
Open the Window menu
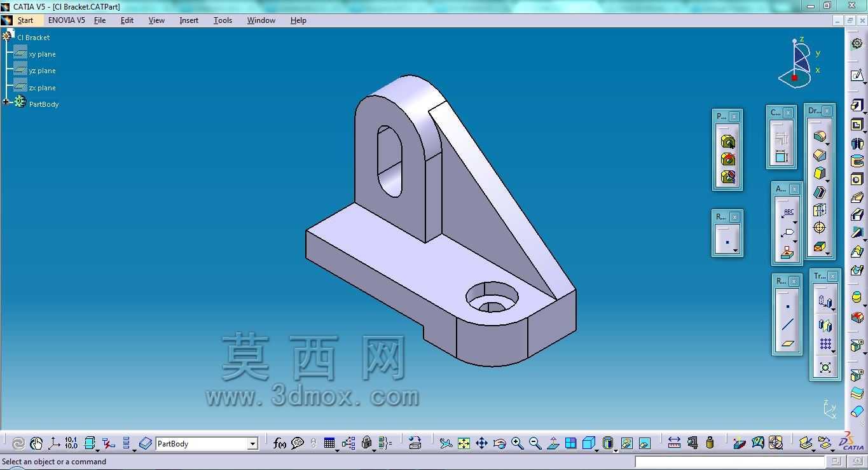click(261, 20)
